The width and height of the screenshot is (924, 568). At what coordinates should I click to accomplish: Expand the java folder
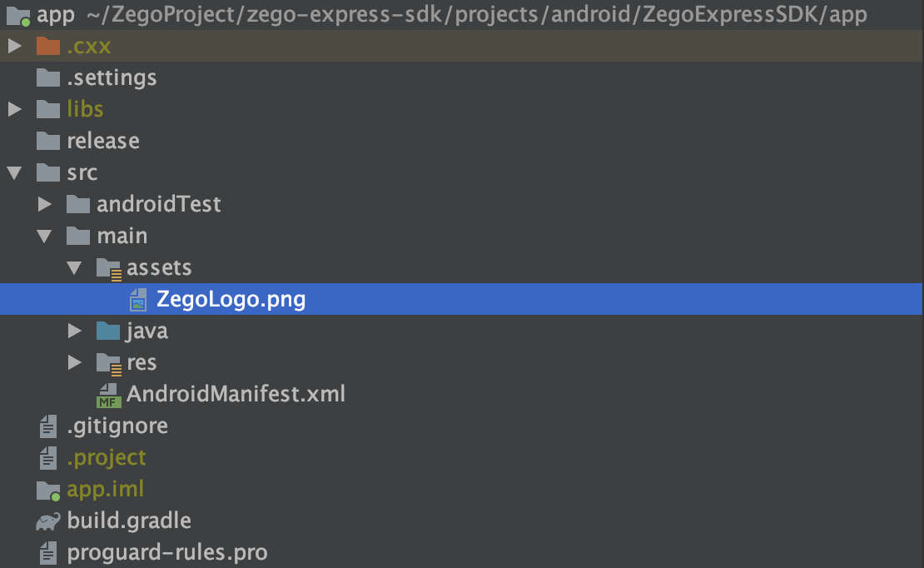tap(74, 330)
